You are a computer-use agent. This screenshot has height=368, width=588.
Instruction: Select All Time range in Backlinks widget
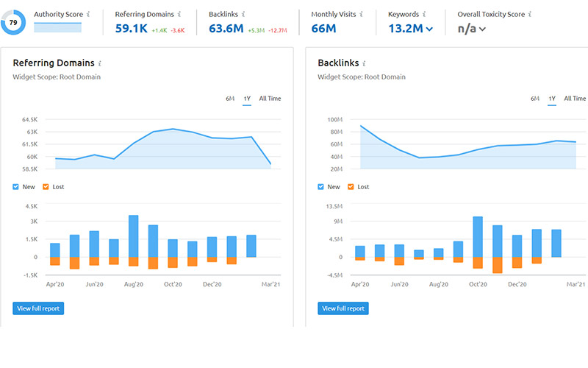coord(575,99)
